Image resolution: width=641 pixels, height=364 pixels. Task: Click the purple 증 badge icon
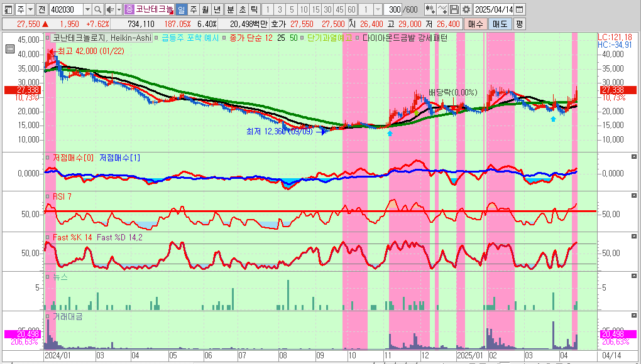(129, 9)
